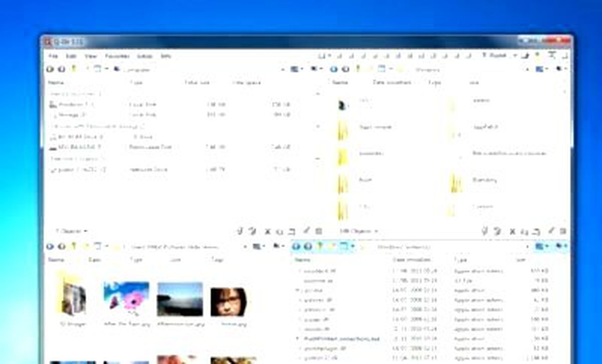Open the '100 Objects' status dropdown
This screenshot has height=364, width=602.
click(359, 231)
